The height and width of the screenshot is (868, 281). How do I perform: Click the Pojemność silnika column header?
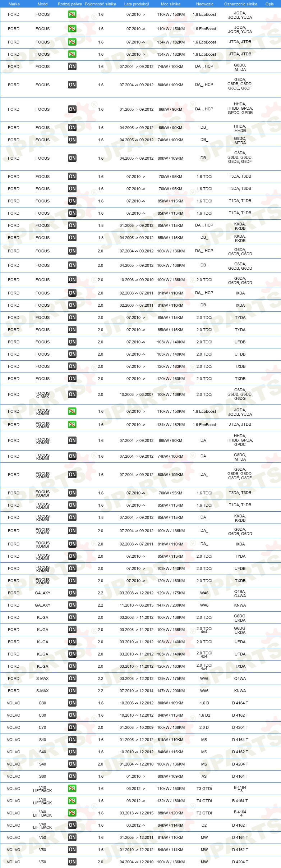tap(100, 4)
